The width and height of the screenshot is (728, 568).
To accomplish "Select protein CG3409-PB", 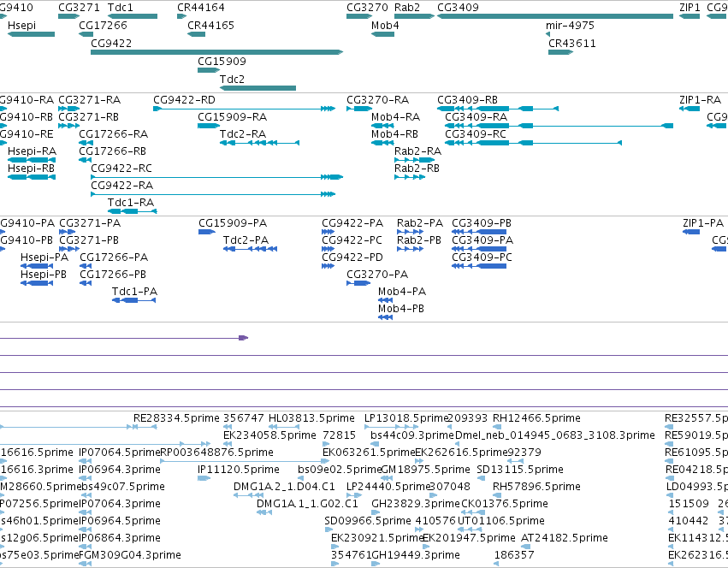I will pos(479,232).
